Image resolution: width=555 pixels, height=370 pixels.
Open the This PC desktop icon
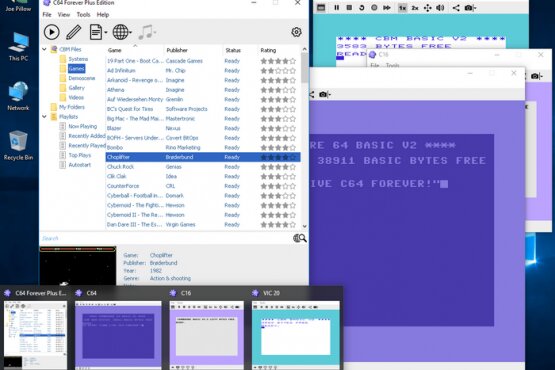pyautogui.click(x=18, y=47)
